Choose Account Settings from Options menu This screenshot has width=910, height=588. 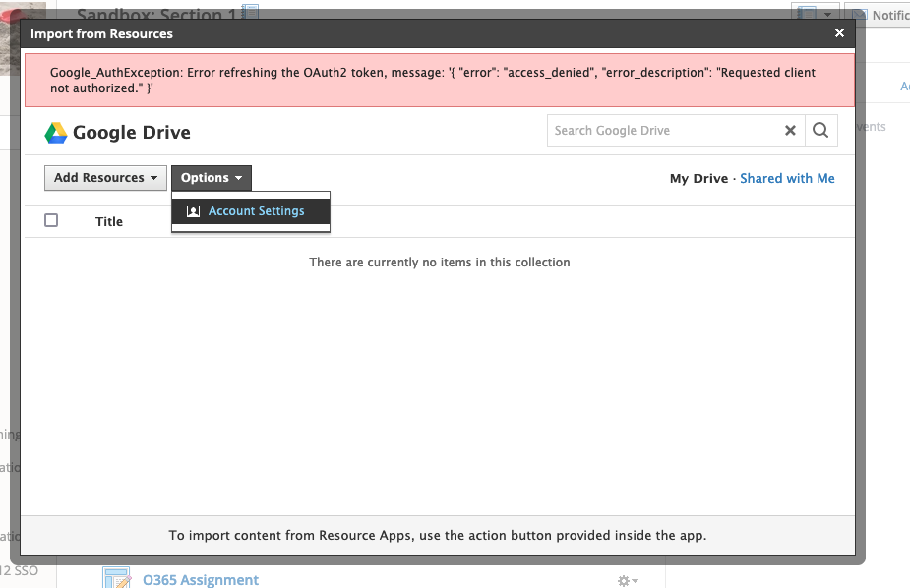(251, 211)
